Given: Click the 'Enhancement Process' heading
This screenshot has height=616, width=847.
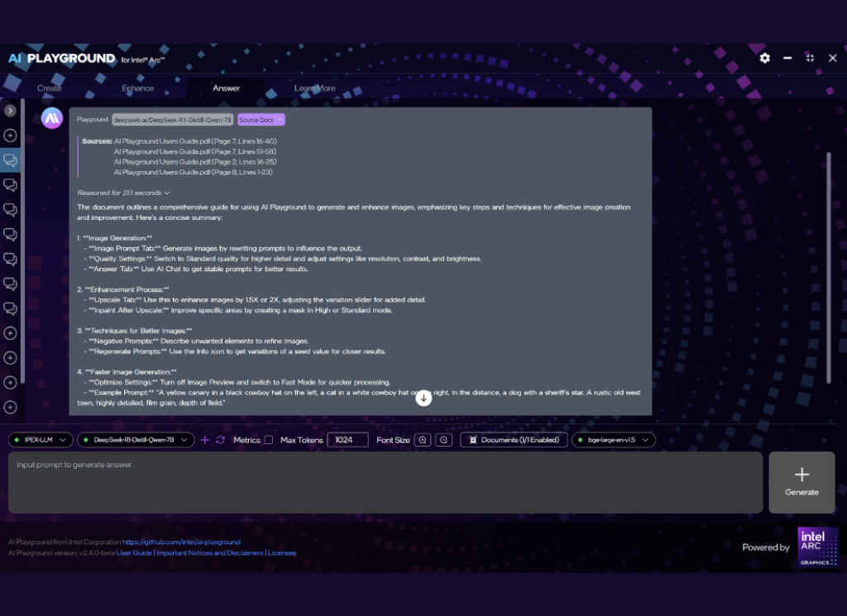Looking at the screenshot, I should [123, 289].
